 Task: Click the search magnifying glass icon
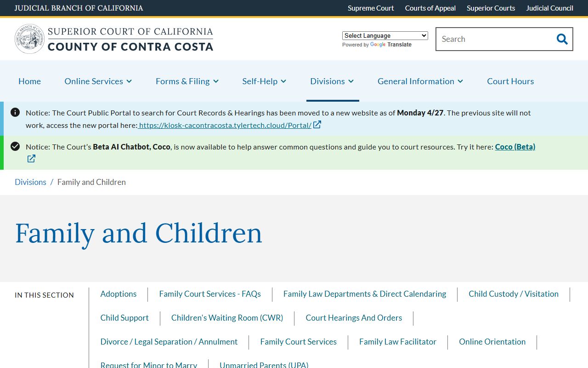click(x=562, y=39)
